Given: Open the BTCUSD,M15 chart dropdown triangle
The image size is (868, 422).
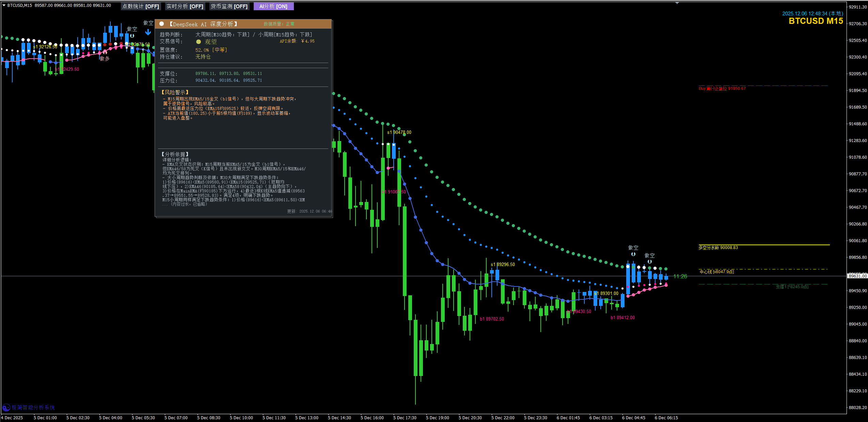Looking at the screenshot, I should point(4,5).
